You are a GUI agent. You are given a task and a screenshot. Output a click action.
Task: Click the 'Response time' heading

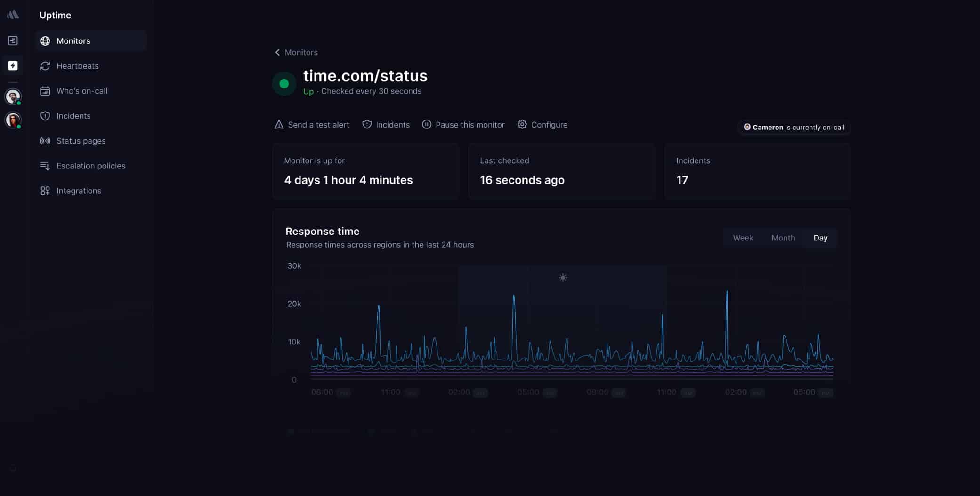click(x=323, y=231)
